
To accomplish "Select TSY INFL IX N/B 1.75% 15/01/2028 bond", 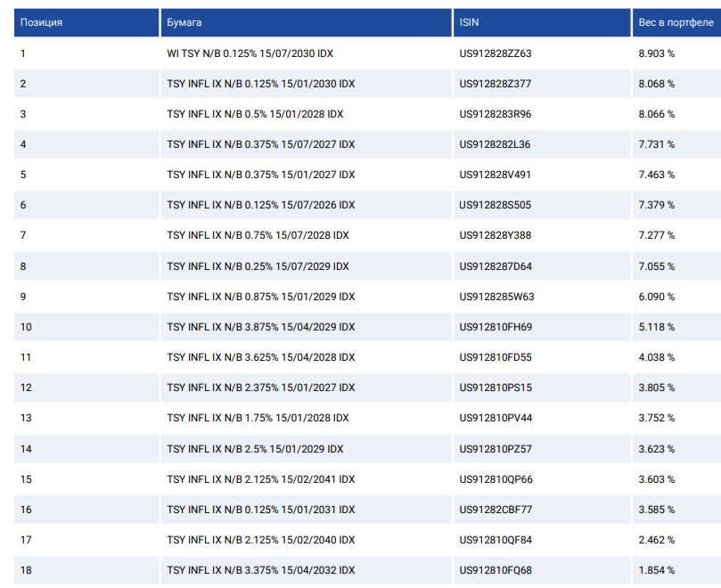I will pos(258,418).
